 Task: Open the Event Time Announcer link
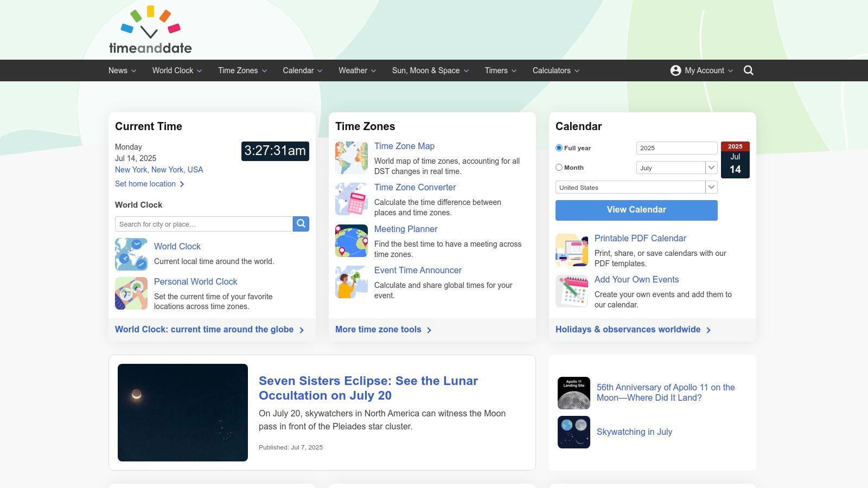point(418,271)
